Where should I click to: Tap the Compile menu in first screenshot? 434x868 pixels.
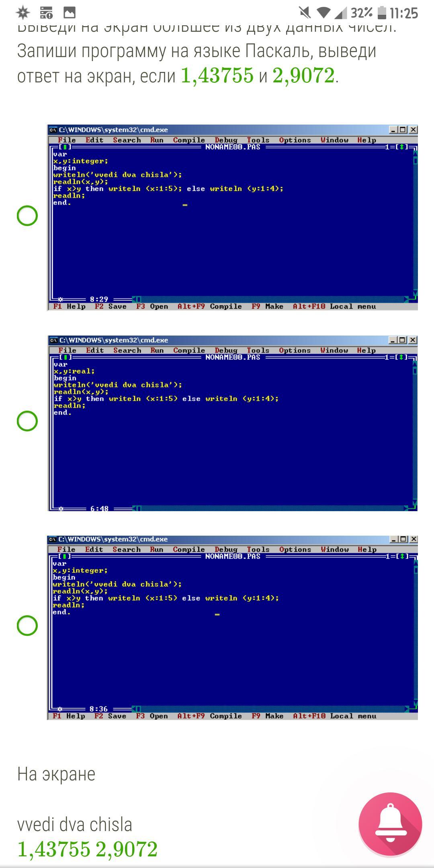point(189,140)
